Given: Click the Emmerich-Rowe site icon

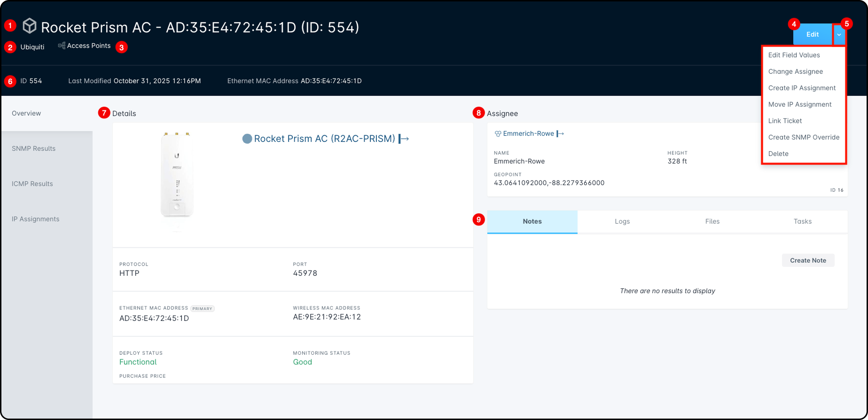Looking at the screenshot, I should click(x=498, y=134).
